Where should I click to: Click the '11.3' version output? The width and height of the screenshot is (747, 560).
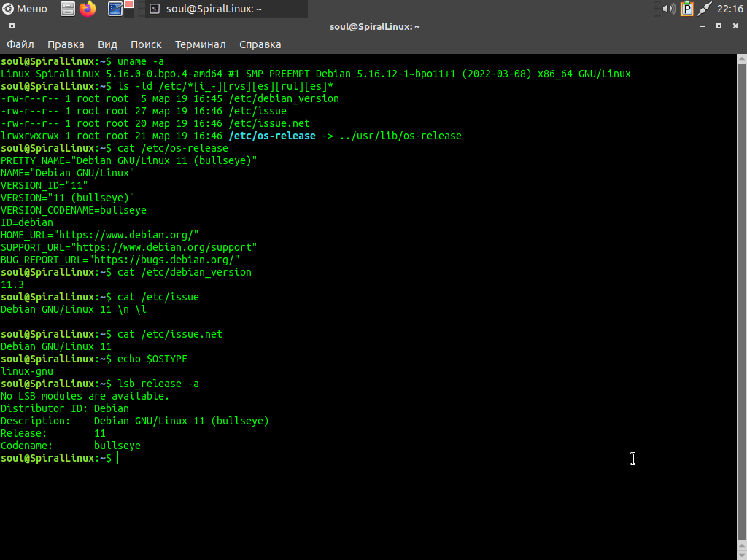coord(12,284)
